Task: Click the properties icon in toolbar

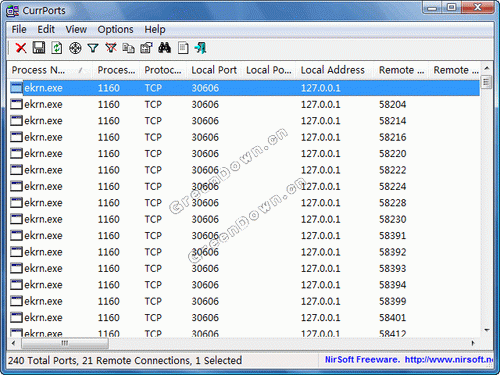Action: (x=146, y=48)
